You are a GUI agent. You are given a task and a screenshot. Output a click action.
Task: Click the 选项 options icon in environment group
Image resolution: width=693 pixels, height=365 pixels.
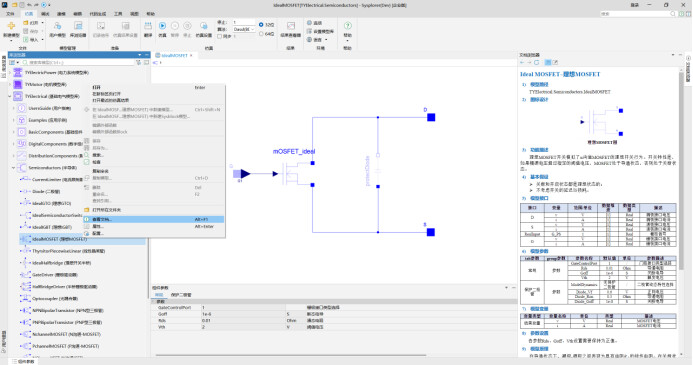tap(309, 23)
